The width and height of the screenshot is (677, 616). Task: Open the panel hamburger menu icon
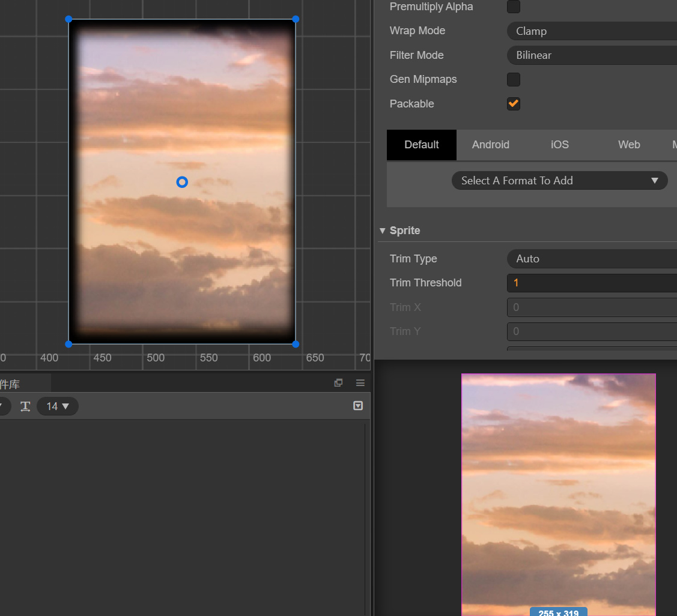click(x=360, y=383)
